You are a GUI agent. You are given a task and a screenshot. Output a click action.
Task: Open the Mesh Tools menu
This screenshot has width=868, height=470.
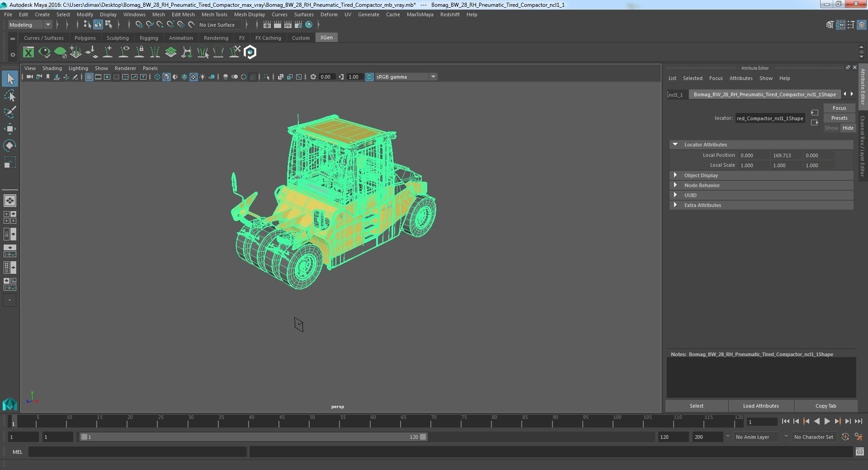[x=214, y=14]
